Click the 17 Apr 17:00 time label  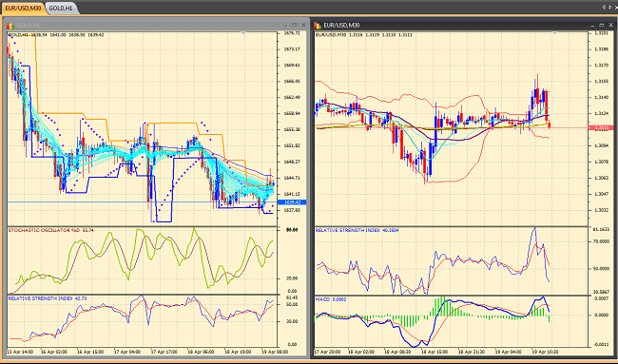pyautogui.click(x=164, y=352)
